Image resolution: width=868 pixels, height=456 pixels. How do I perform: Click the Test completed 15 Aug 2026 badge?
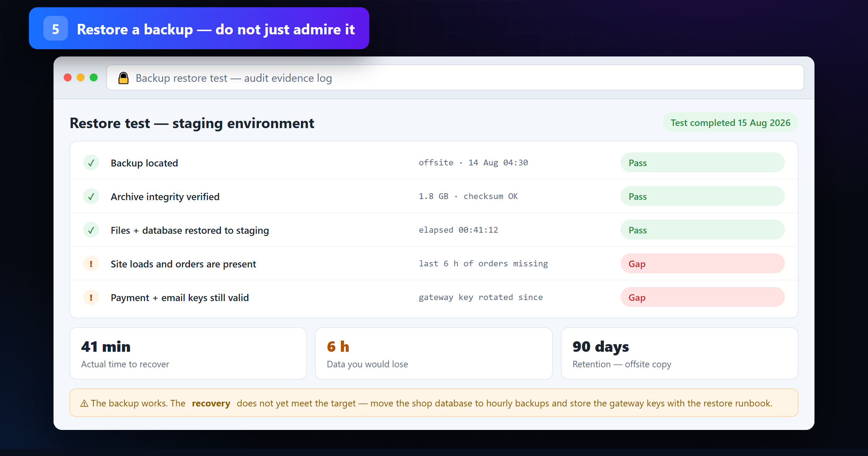tap(730, 123)
